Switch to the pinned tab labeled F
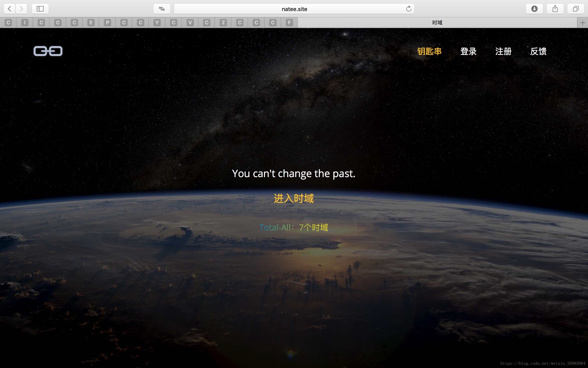This screenshot has width=588, height=368. 289,23
